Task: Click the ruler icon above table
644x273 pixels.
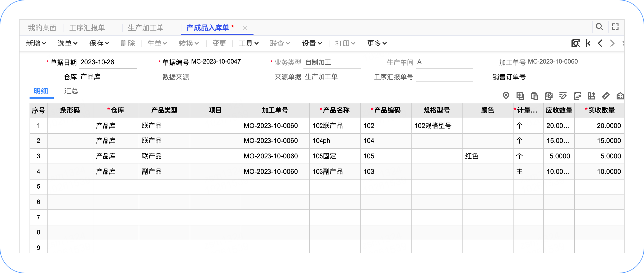Action: click(606, 96)
